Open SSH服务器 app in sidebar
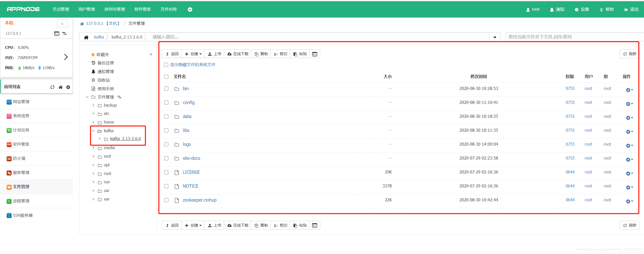The image size is (644, 254). (x=36, y=216)
